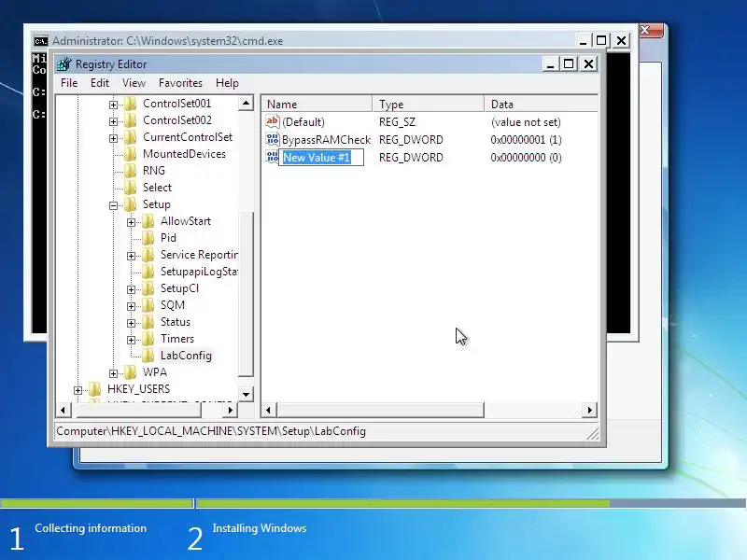Click the SetupCl folder icon

pyautogui.click(x=148, y=288)
